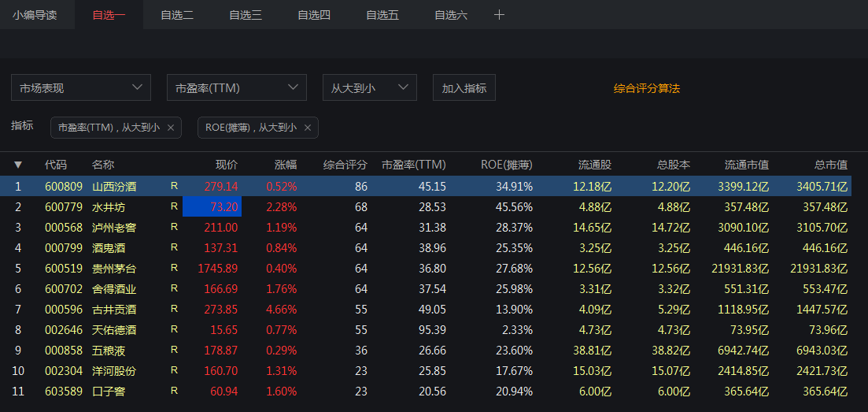Image resolution: width=868 pixels, height=412 pixels.
Task: Sort by the 名称 column header
Action: (103, 165)
